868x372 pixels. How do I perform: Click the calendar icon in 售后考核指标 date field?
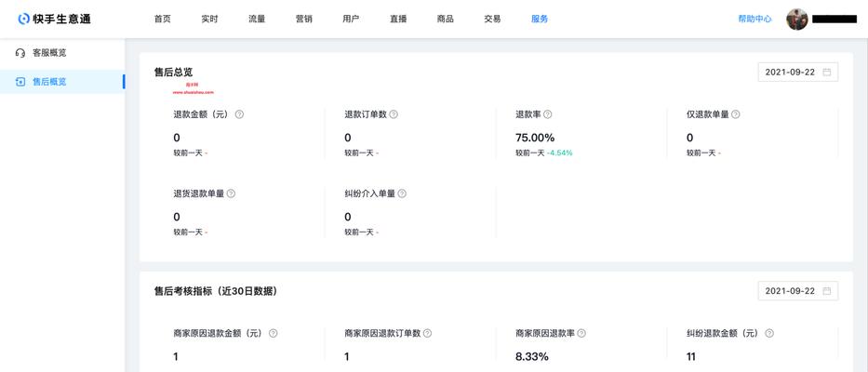click(827, 290)
